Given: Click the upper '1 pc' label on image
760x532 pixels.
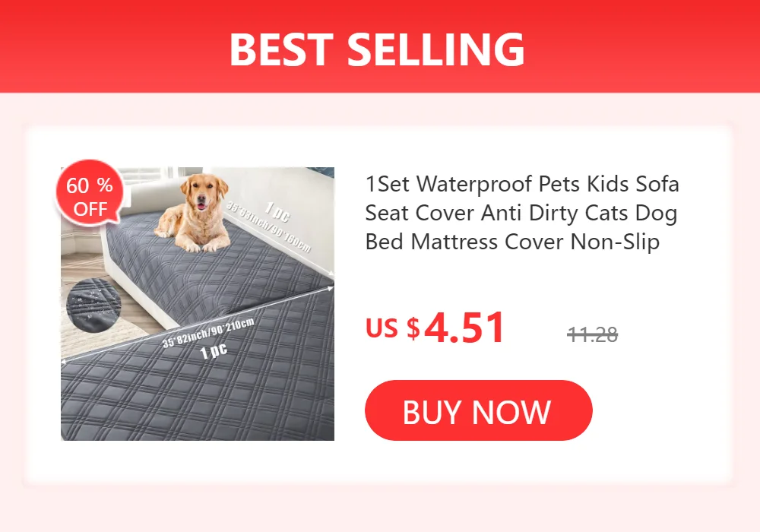Looking at the screenshot, I should tap(277, 212).
